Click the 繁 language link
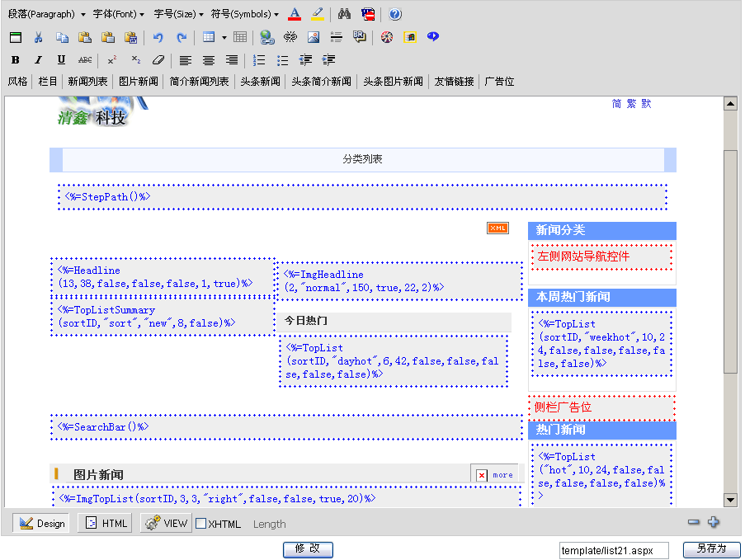The image size is (745, 560). tap(631, 104)
